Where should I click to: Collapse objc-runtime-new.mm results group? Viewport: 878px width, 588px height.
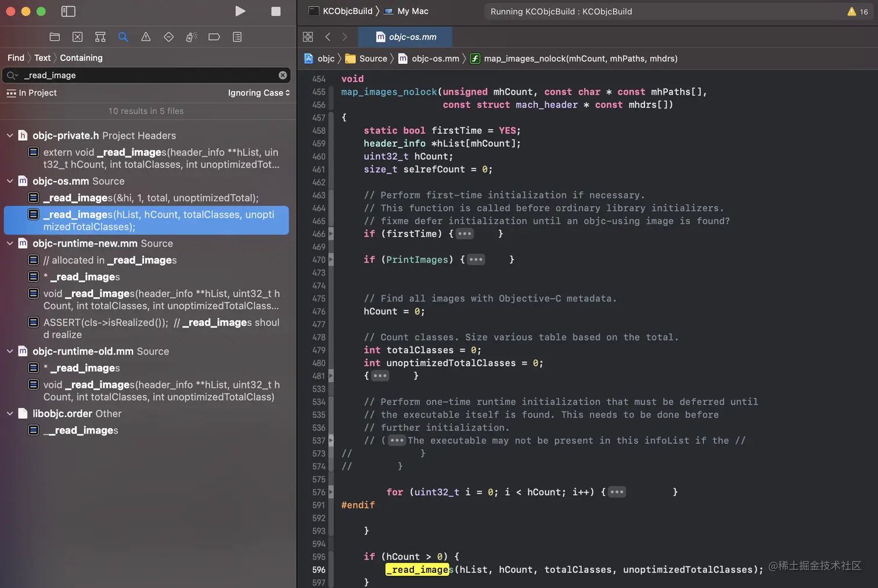pos(10,243)
